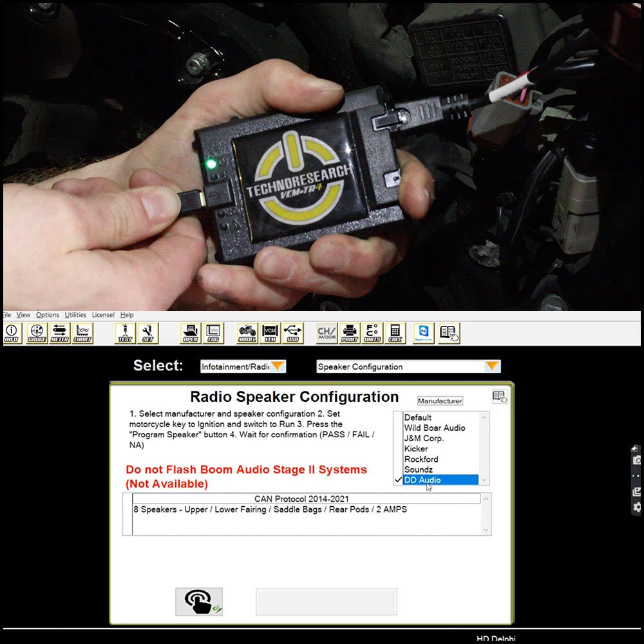Open the INFO toolbar icon
Image resolution: width=644 pixels, height=644 pixels.
click(x=12, y=333)
